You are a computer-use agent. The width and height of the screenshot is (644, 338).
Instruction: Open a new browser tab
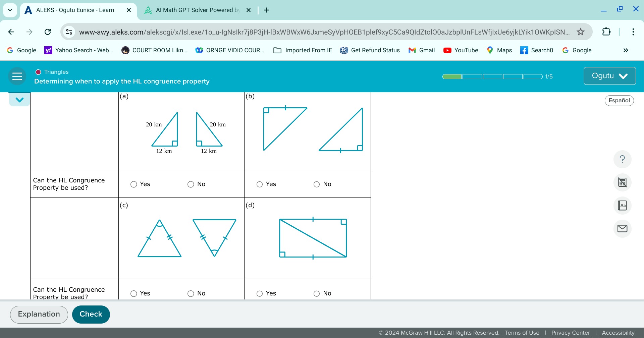267,10
